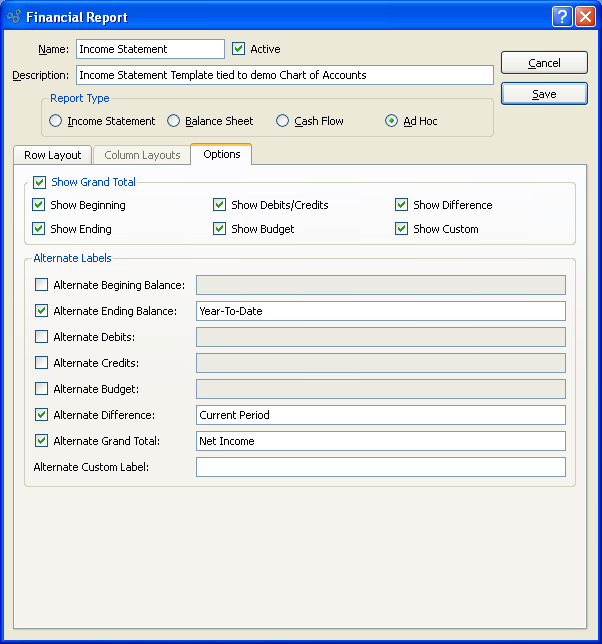Click the Cancel button
Image resolution: width=602 pixels, height=644 pixels.
[x=544, y=63]
